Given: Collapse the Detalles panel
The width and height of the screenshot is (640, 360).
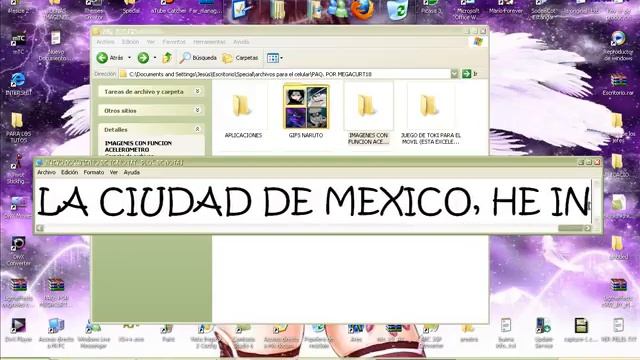Looking at the screenshot, I should point(198,129).
